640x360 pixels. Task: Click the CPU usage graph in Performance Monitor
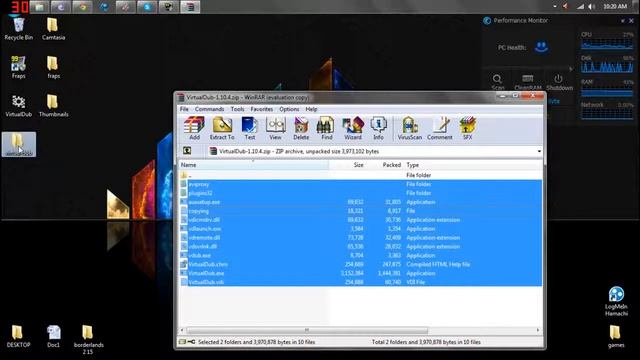tap(607, 44)
